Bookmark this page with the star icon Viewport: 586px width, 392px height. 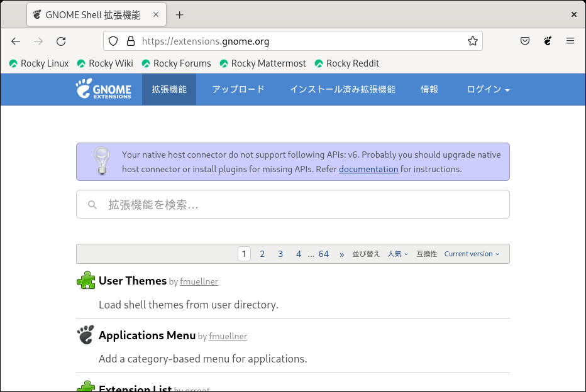point(472,41)
